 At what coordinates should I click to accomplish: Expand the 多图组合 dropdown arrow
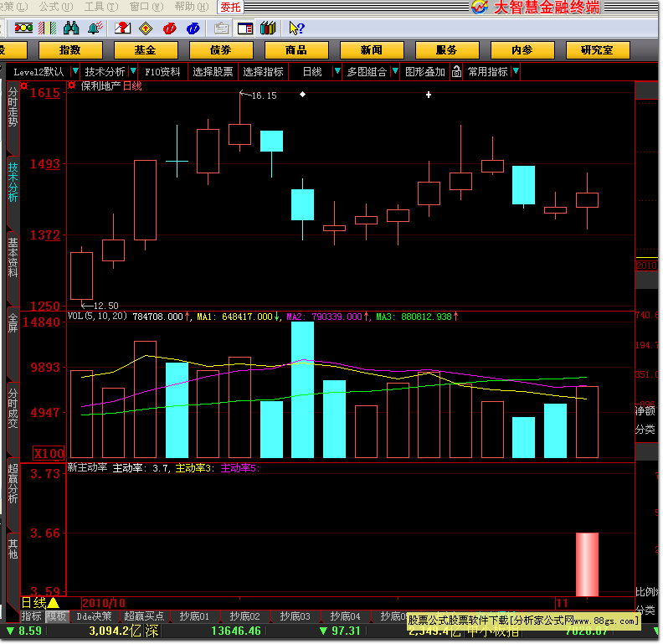pyautogui.click(x=395, y=71)
